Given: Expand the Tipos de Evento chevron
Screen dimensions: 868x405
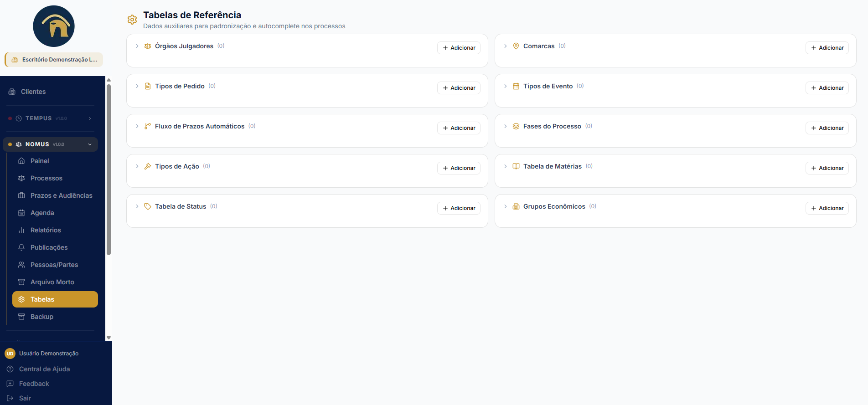Looking at the screenshot, I should click(x=506, y=86).
